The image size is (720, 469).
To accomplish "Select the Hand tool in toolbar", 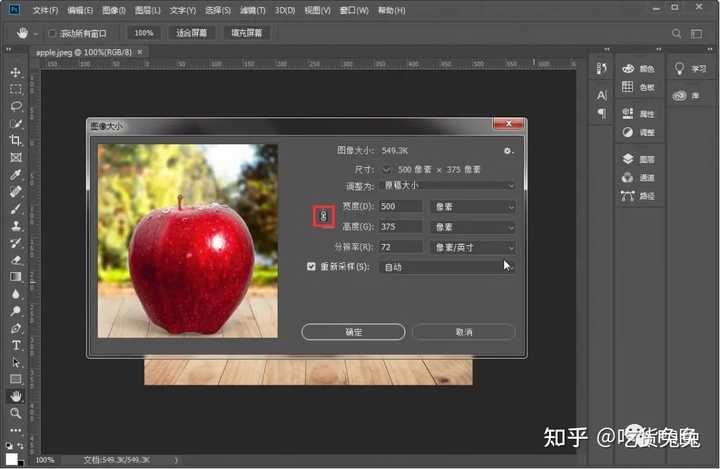I will [x=16, y=396].
